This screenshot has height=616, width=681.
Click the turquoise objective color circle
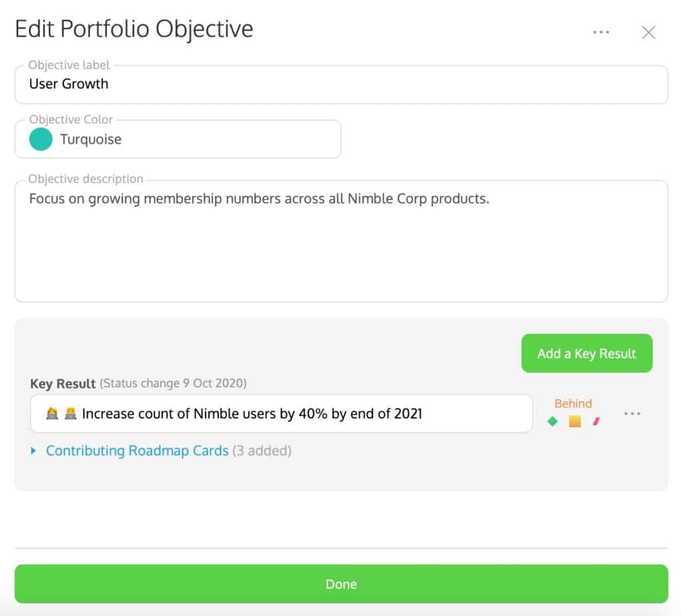tap(40, 140)
